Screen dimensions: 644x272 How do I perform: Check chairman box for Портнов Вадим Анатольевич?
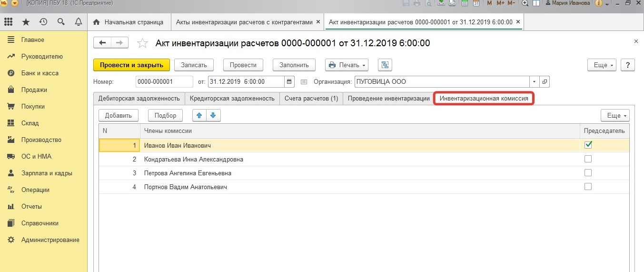(x=588, y=187)
